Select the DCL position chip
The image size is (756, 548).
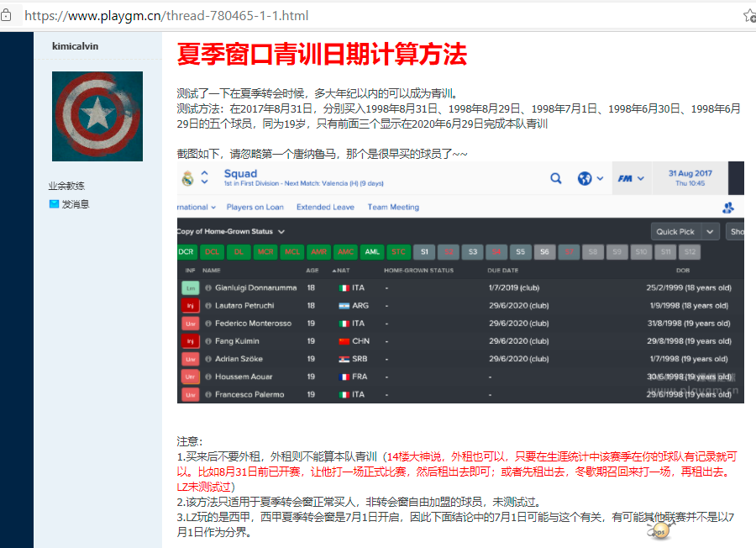pos(213,252)
